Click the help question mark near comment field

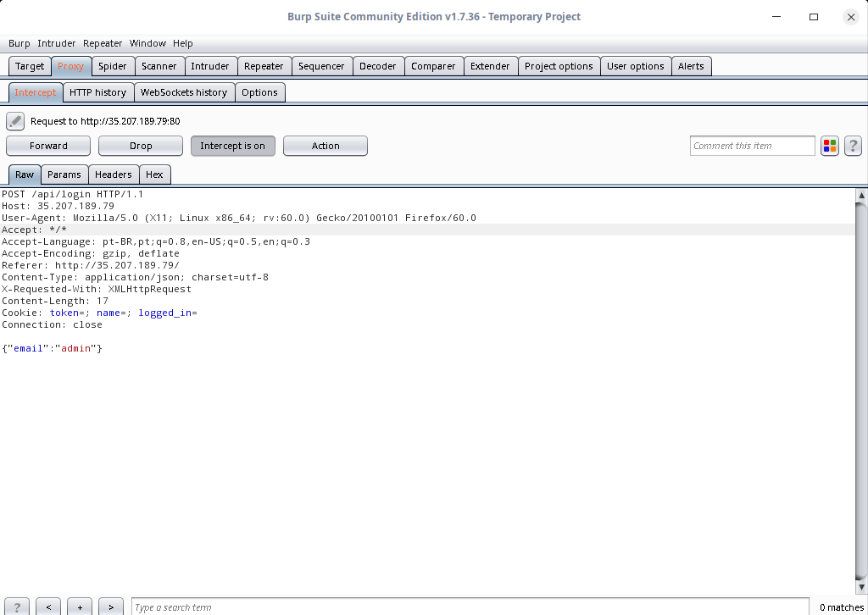[x=853, y=146]
